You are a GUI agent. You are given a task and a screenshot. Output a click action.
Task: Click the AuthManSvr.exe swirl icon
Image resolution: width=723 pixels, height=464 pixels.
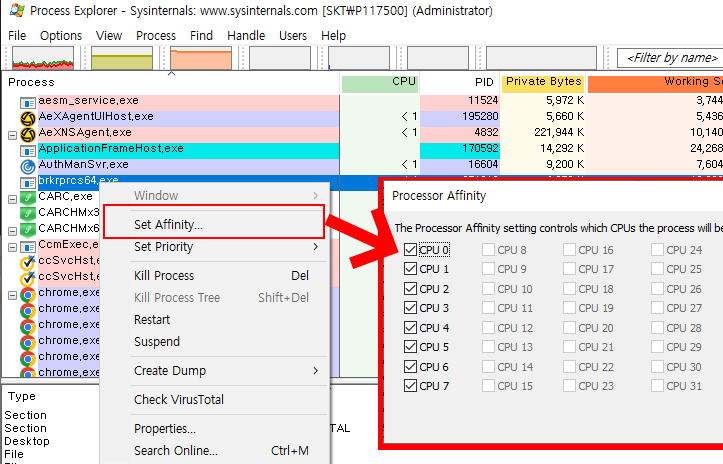click(28, 167)
